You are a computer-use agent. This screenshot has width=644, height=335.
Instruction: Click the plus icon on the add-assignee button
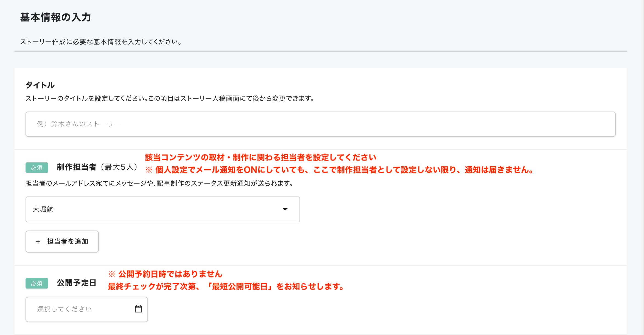tap(38, 242)
